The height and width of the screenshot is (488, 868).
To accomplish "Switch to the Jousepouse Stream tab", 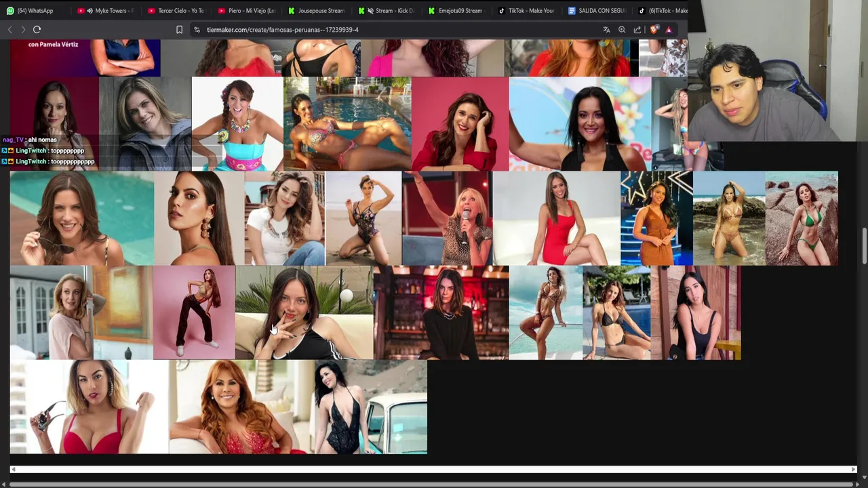I will (x=317, y=11).
